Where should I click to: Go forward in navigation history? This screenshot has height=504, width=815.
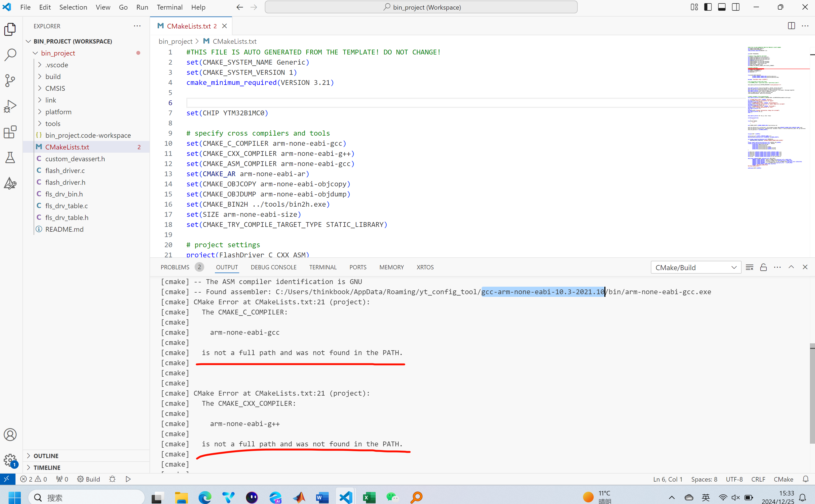coord(254,7)
